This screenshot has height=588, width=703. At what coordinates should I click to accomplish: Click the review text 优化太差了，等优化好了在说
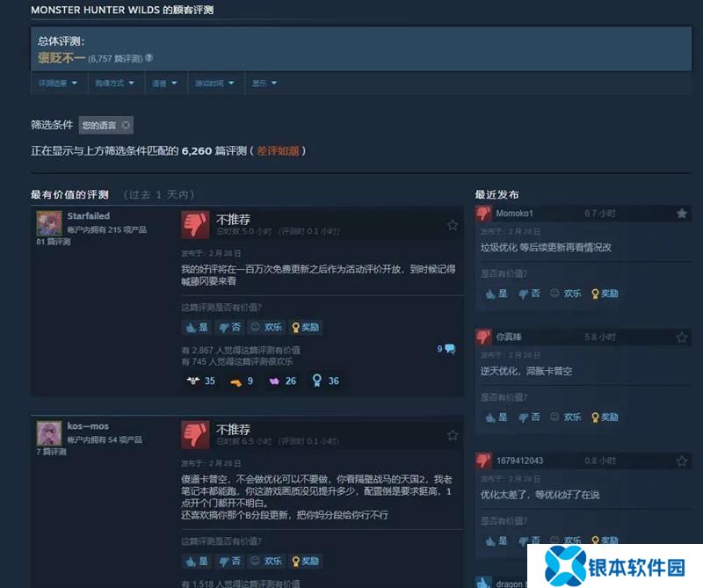pyautogui.click(x=540, y=495)
